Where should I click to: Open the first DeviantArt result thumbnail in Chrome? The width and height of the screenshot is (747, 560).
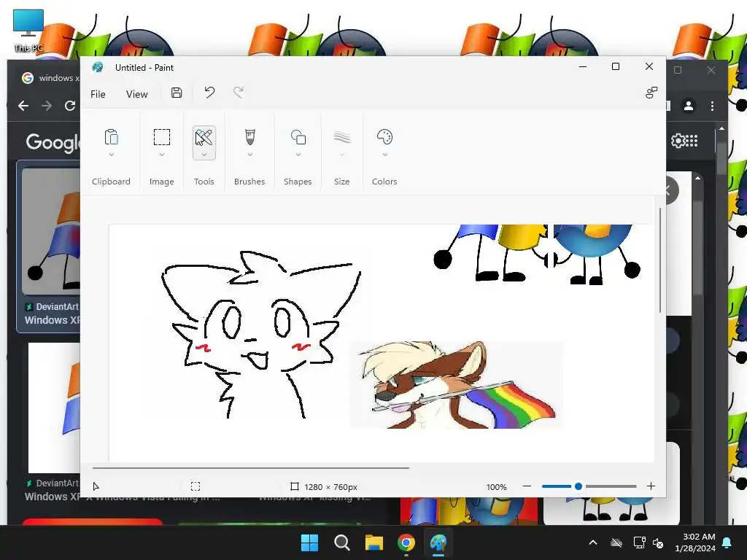click(50, 231)
